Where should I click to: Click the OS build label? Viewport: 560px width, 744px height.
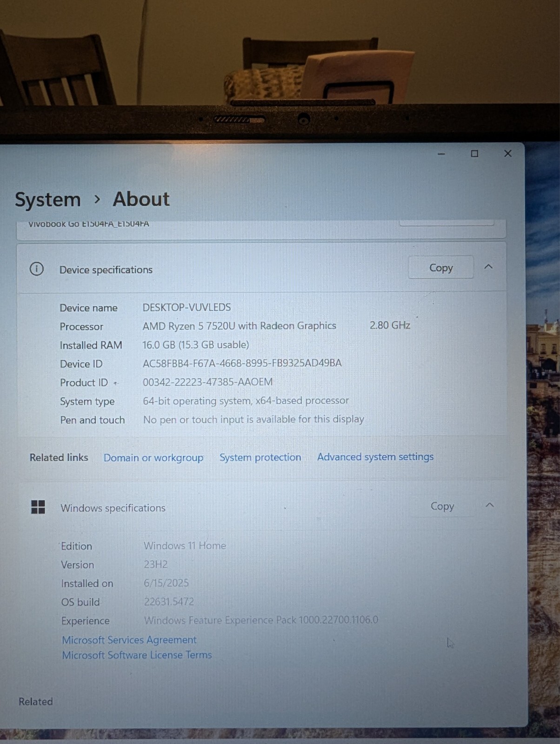pos(80,602)
